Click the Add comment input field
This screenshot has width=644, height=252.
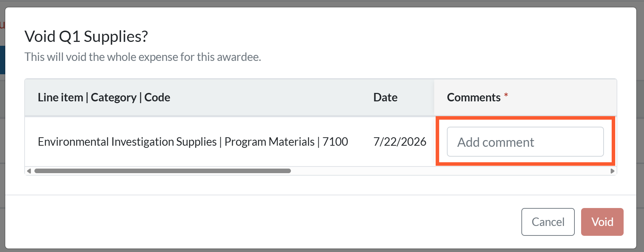(x=525, y=142)
